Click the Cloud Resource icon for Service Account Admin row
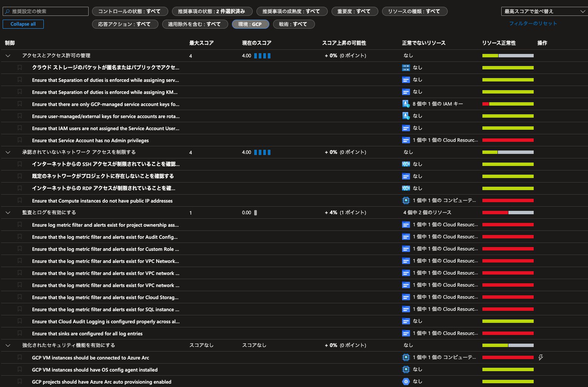The width and height of the screenshot is (588, 387). click(x=406, y=140)
